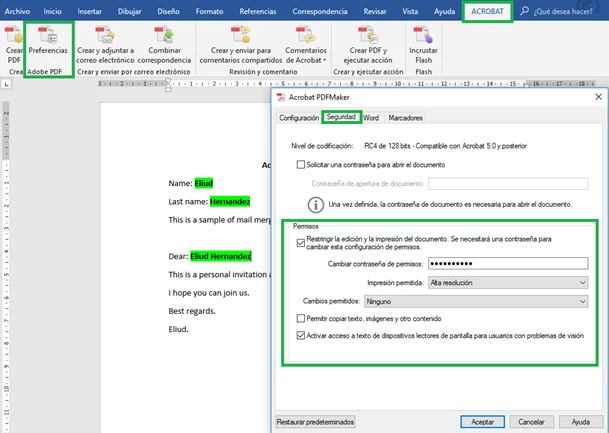Switch to the Formato ribbon tab
The image size is (609, 433).
coord(209,11)
